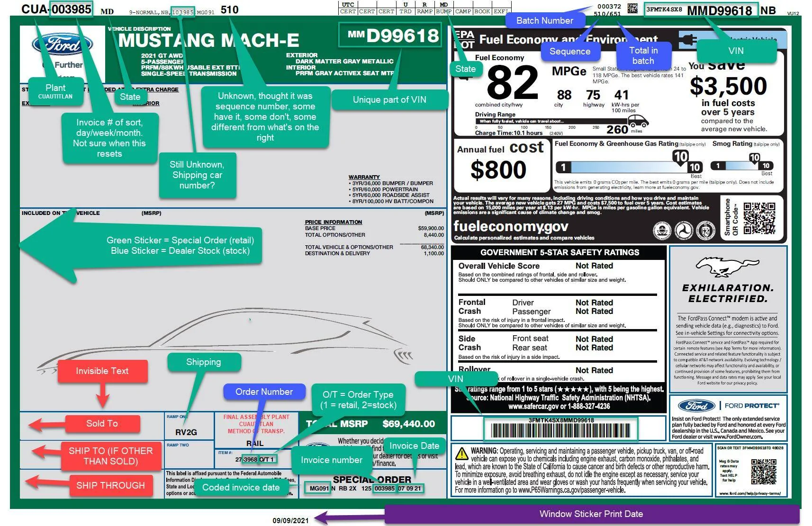The width and height of the screenshot is (812, 526).
Task: Open the fueleconomy.gov link
Action: pos(511,226)
